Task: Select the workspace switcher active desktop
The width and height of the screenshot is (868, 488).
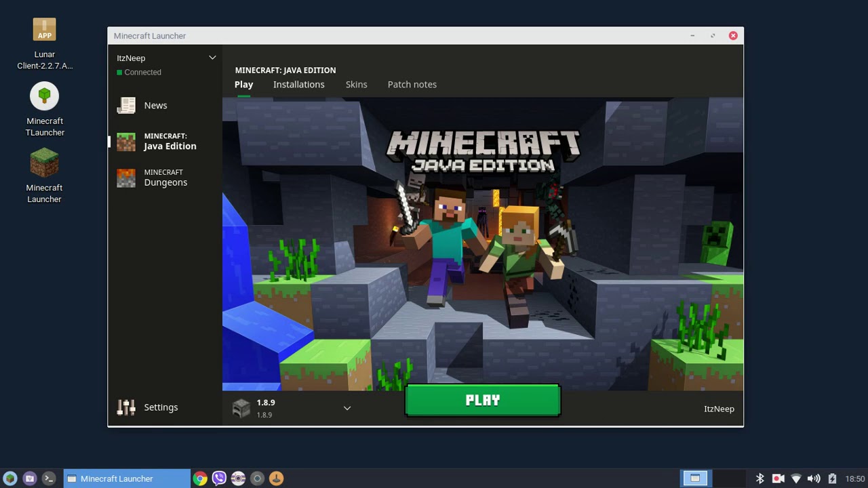Action: click(695, 479)
